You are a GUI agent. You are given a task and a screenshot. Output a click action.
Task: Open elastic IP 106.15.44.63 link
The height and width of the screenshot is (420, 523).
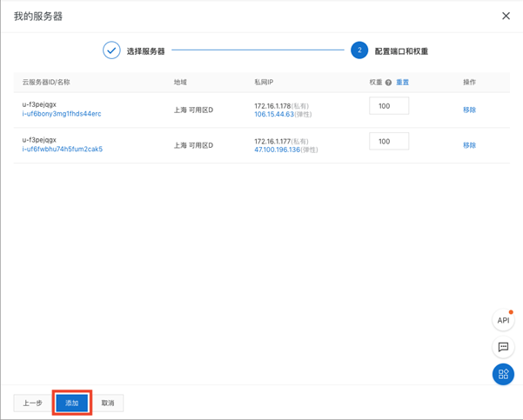274,114
